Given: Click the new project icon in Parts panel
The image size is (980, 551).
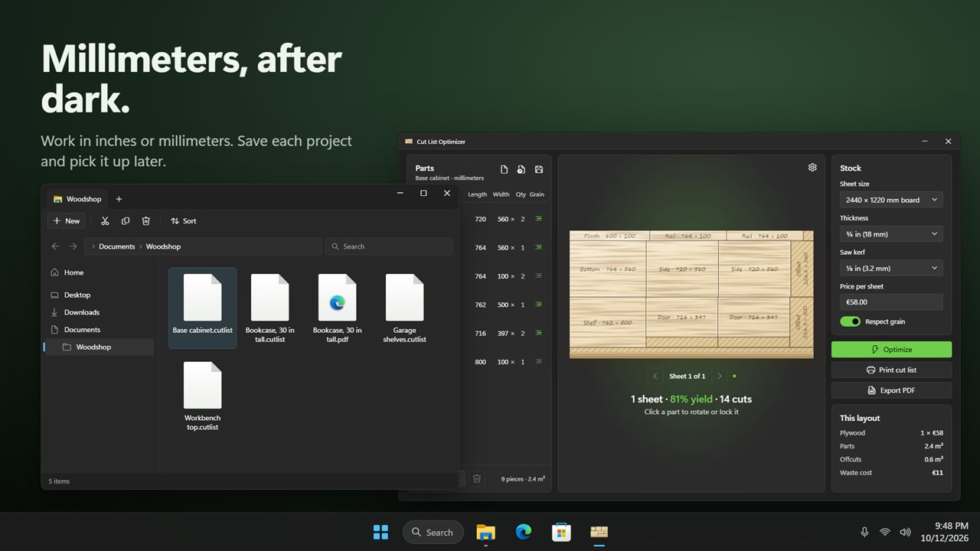Looking at the screenshot, I should tap(504, 169).
